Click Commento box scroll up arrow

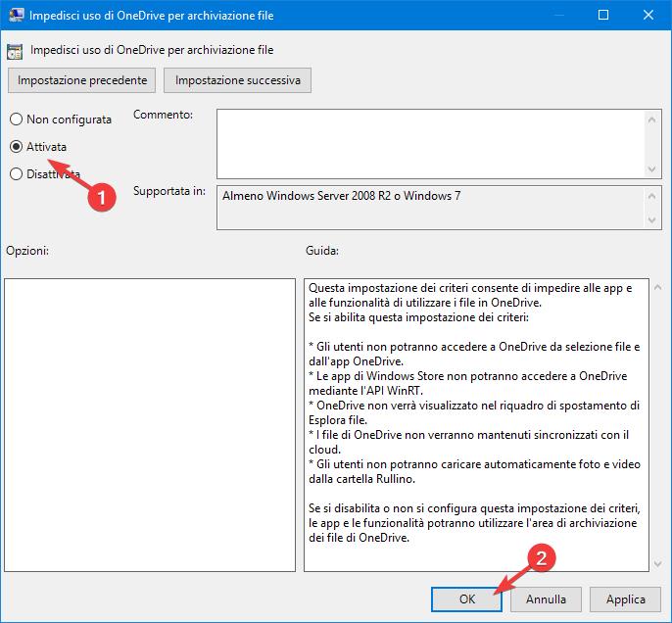pos(651,120)
